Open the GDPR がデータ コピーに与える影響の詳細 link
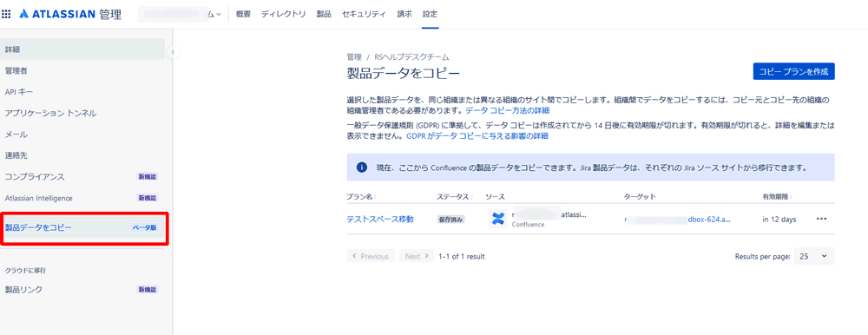The height and width of the screenshot is (335, 868). 477,135
